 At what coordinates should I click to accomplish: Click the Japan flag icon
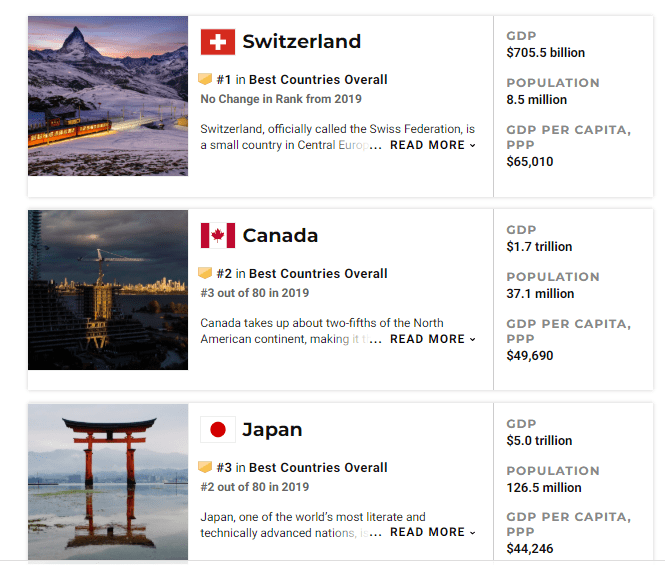[x=218, y=430]
